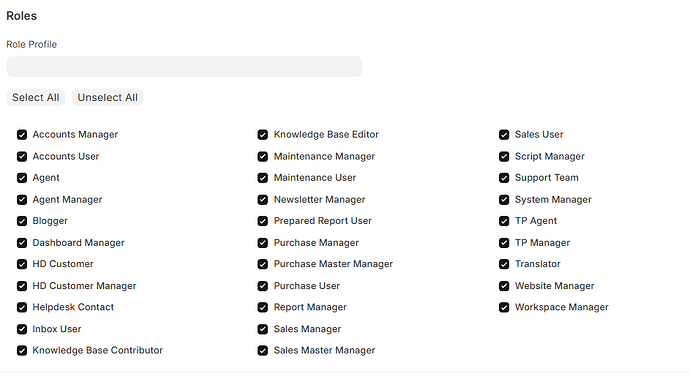Uncheck Knowledge Base Contributor role
The width and height of the screenshot is (690, 381).
pos(22,351)
